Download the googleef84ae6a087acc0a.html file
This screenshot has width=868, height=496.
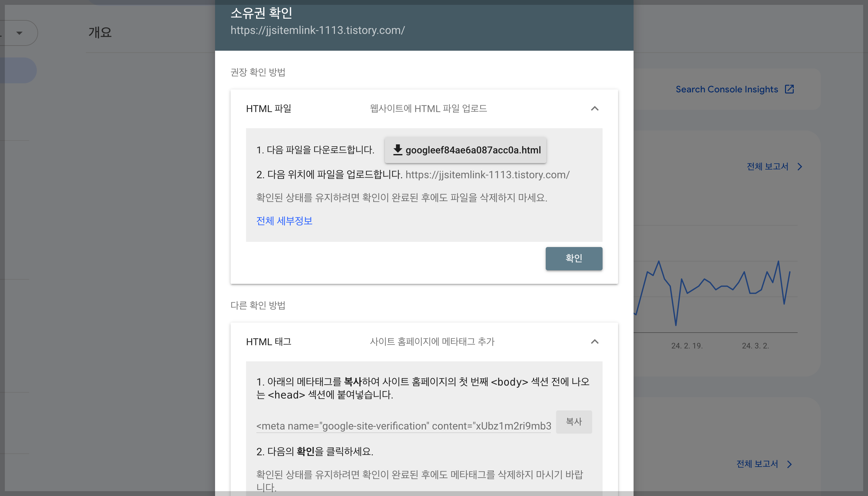click(465, 150)
